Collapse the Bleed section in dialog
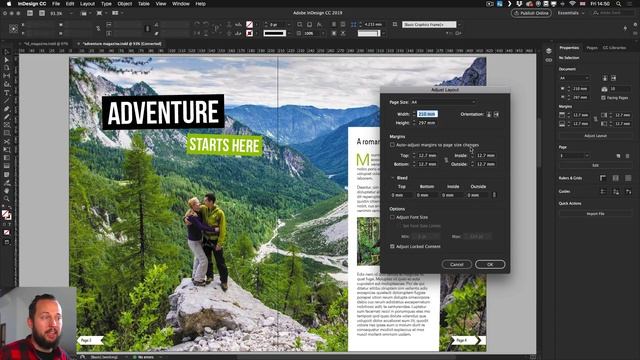 (393, 178)
